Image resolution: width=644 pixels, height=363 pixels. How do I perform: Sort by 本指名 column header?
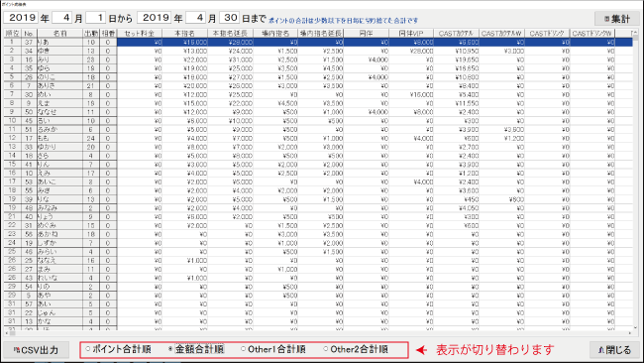[x=185, y=34]
